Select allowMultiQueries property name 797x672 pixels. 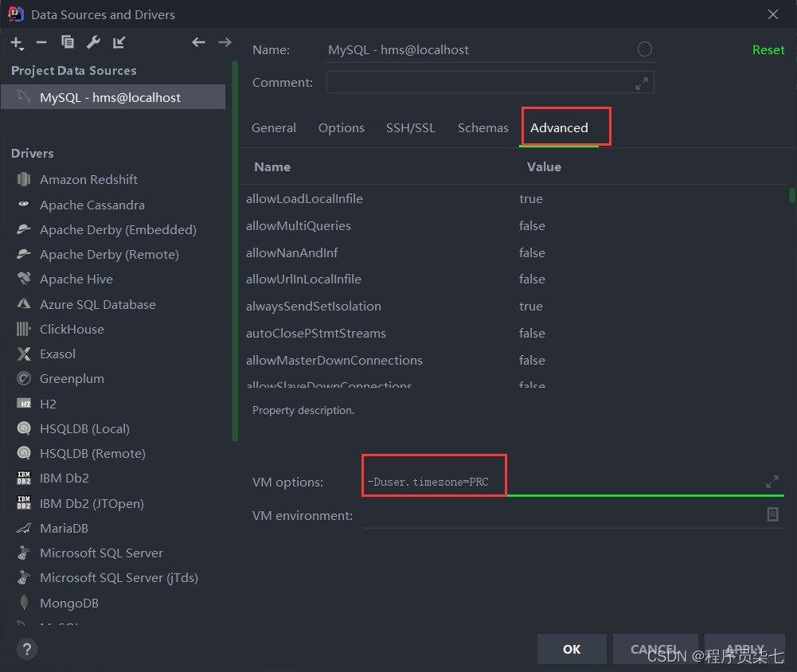tap(299, 225)
